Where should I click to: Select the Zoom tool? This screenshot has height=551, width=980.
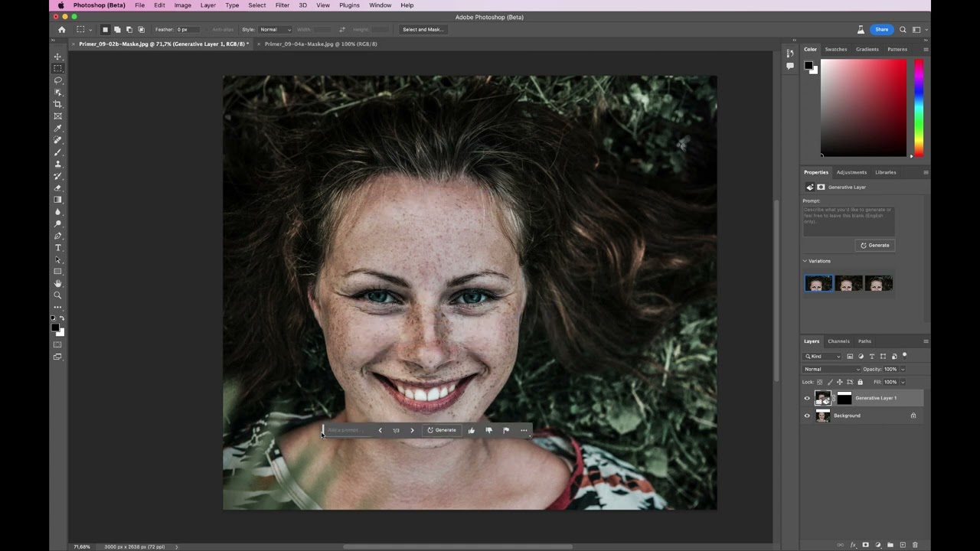tap(57, 295)
